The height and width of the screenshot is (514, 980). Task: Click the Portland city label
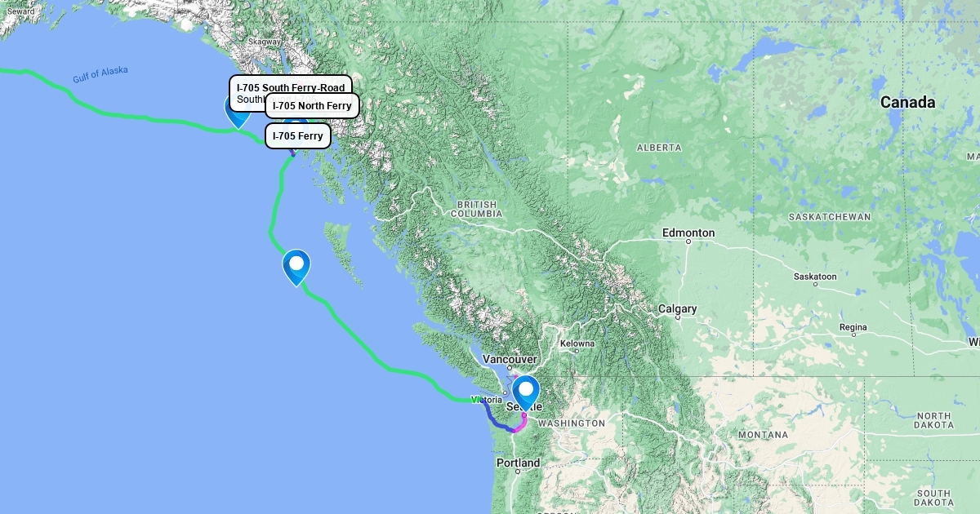[x=518, y=463]
